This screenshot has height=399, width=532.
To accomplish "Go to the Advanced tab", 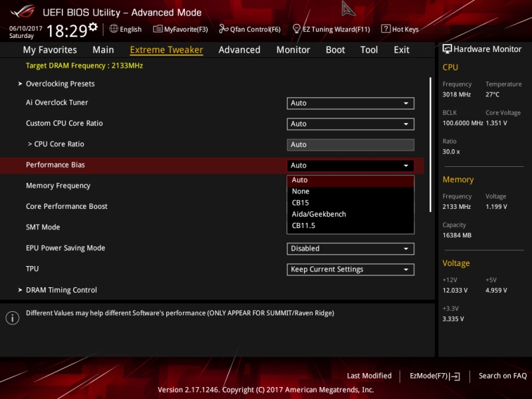I will click(x=239, y=50).
